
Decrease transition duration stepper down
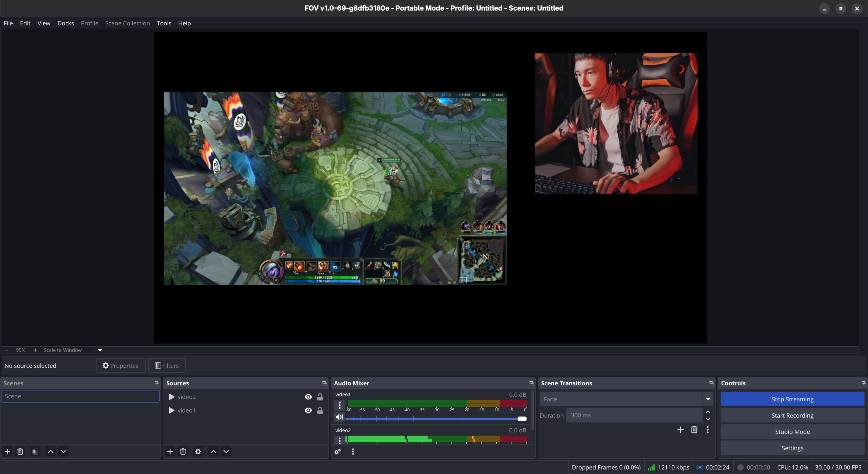[x=708, y=419]
